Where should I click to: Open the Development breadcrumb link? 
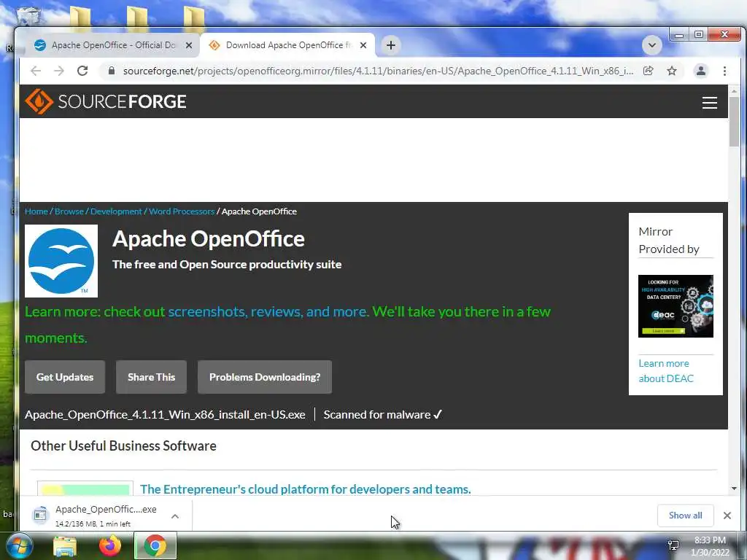(116, 211)
